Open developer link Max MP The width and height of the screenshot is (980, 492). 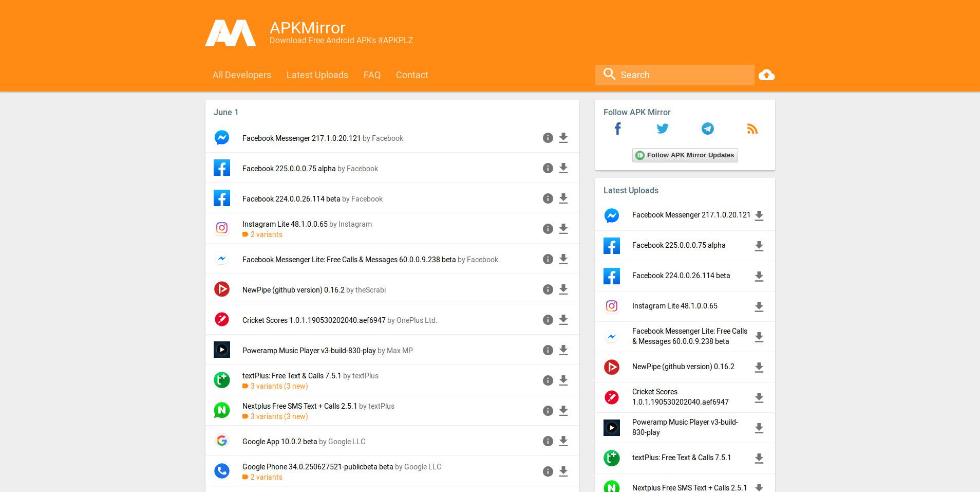(400, 351)
